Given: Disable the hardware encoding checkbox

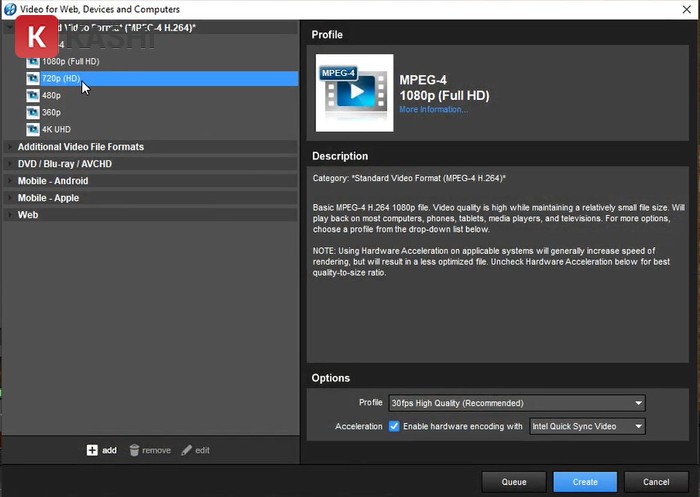Looking at the screenshot, I should tap(394, 426).
